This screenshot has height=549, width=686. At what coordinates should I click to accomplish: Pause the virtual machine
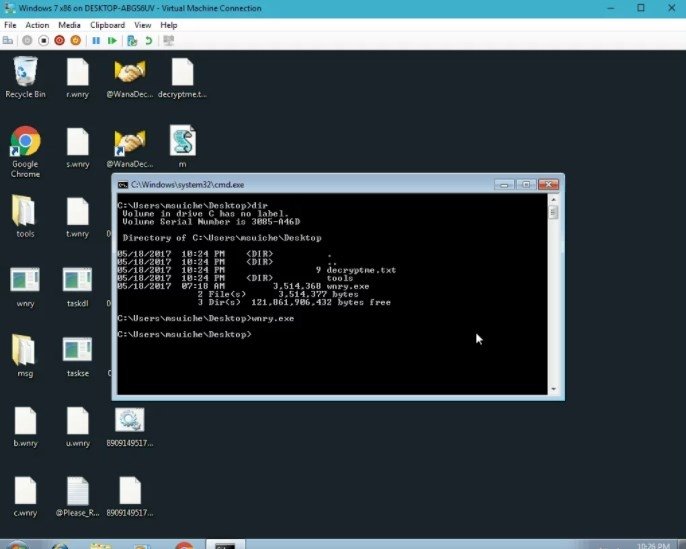pos(96,41)
